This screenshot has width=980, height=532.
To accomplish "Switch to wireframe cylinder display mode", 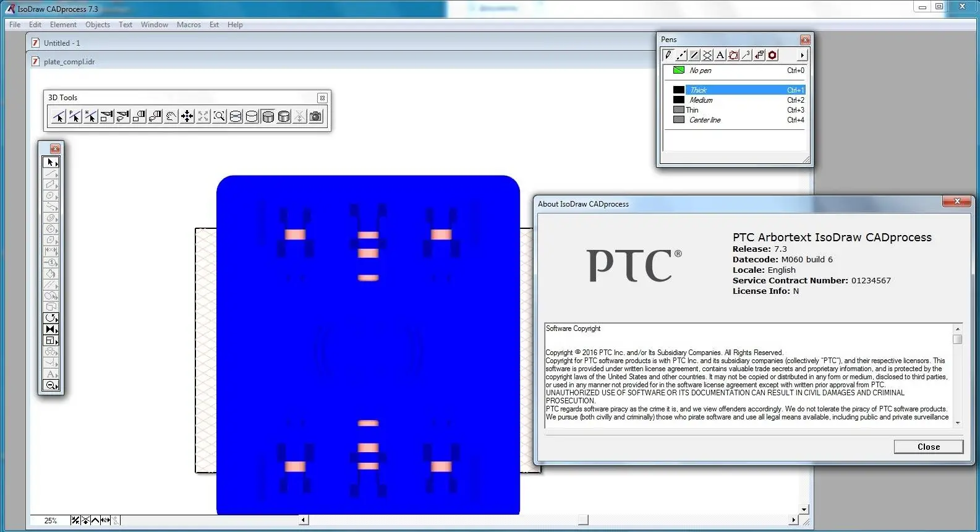I will tap(235, 116).
